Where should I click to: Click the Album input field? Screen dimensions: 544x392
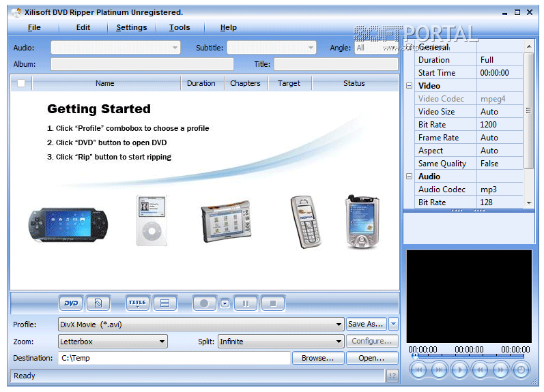tap(142, 64)
